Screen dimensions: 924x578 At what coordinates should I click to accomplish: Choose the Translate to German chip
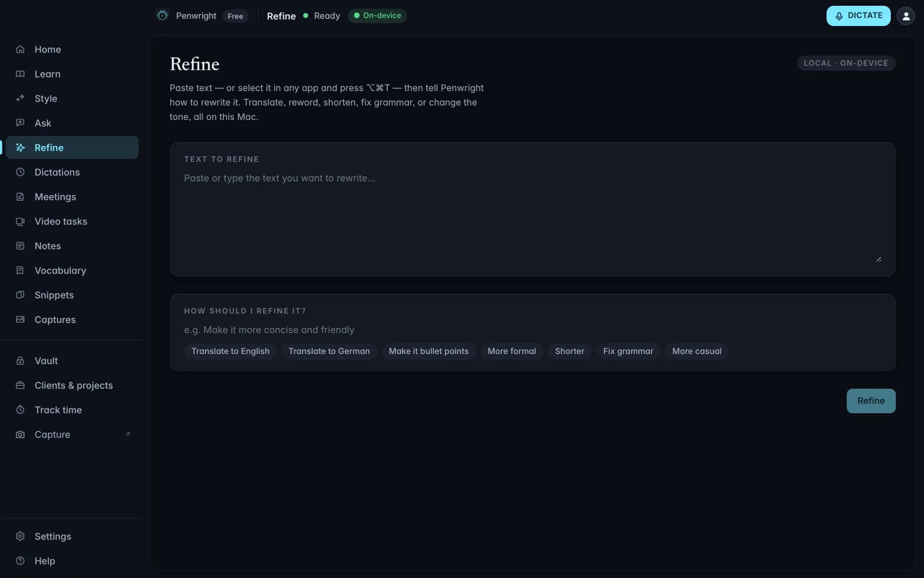[329, 351]
